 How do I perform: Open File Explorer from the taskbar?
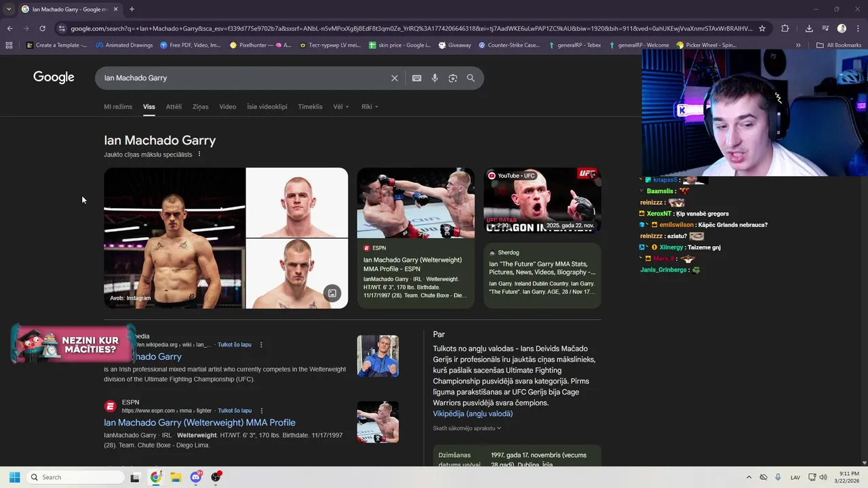(x=176, y=477)
